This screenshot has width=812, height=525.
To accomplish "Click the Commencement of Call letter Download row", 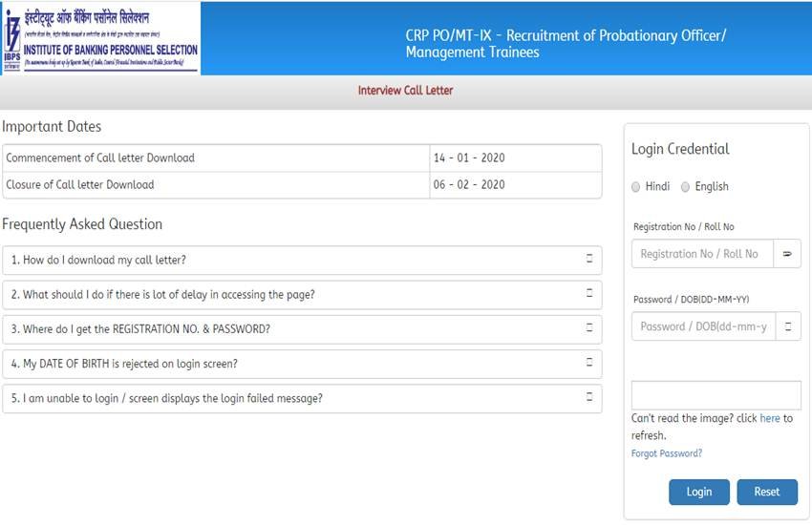I will pos(216,157).
